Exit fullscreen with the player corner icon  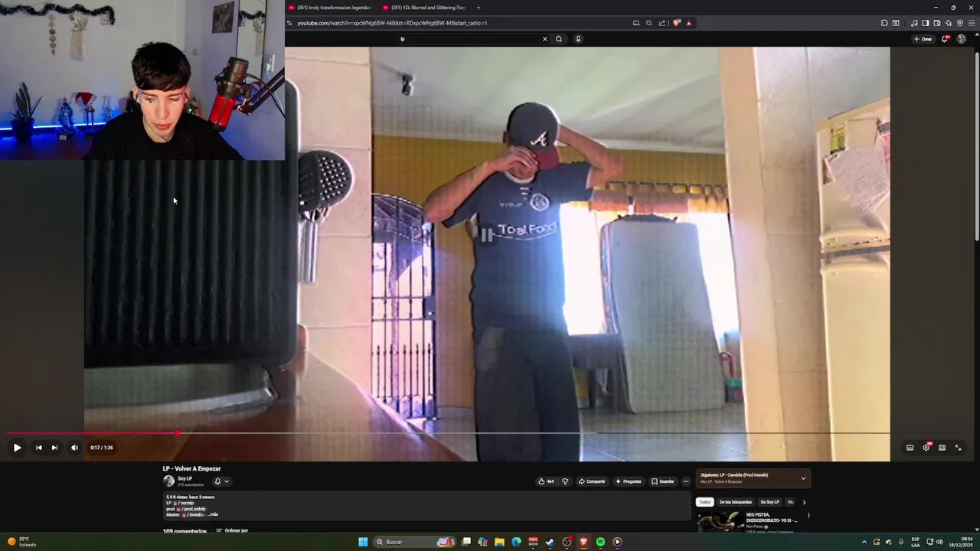point(958,448)
